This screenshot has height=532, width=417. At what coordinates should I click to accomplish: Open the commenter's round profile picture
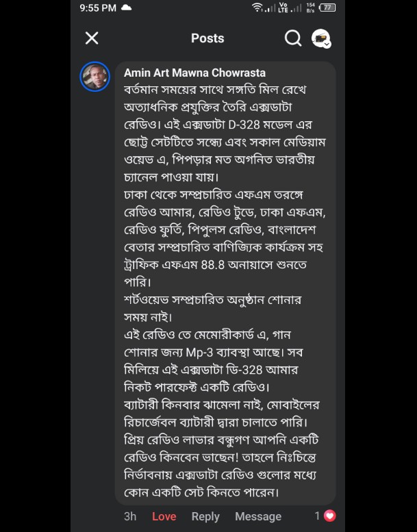click(95, 77)
